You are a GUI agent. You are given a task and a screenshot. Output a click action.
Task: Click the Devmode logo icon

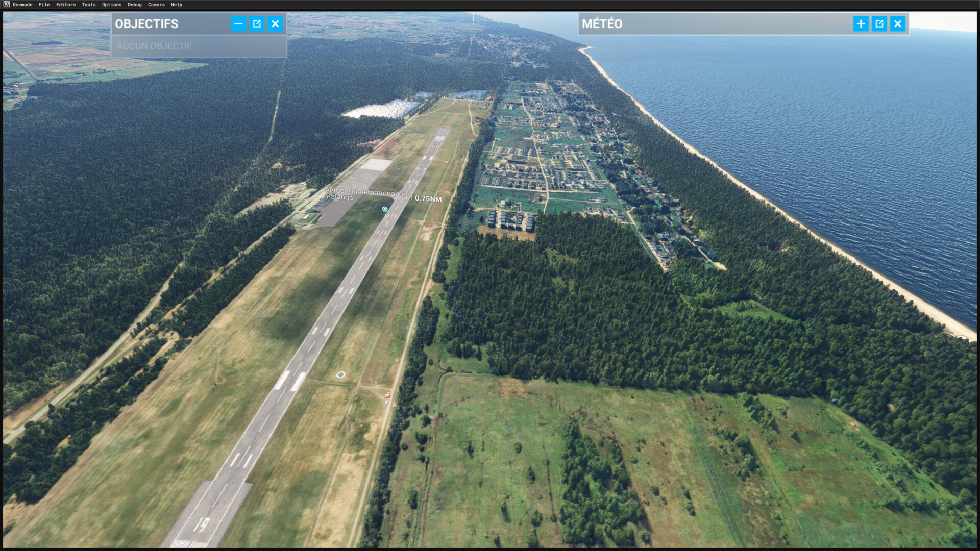(6, 4)
